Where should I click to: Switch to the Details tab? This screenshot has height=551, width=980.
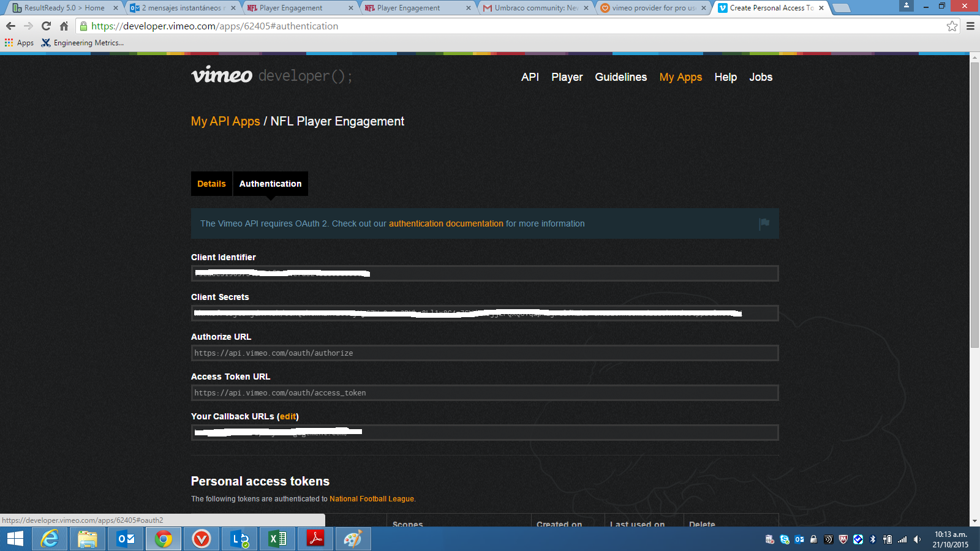pyautogui.click(x=211, y=184)
